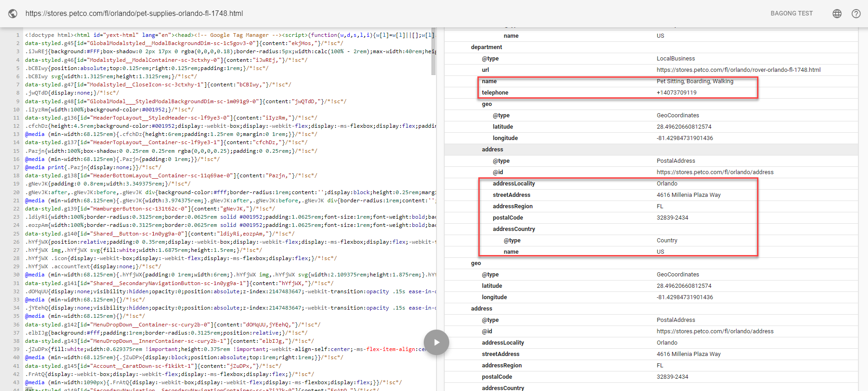Click line number 30 in the gutter
This screenshot has height=391, width=868.
(16, 275)
